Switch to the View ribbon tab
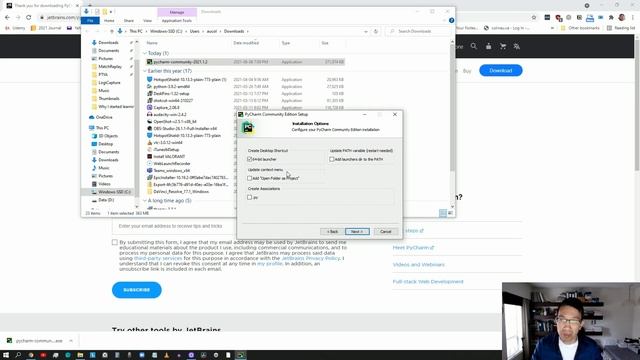 click(x=147, y=20)
